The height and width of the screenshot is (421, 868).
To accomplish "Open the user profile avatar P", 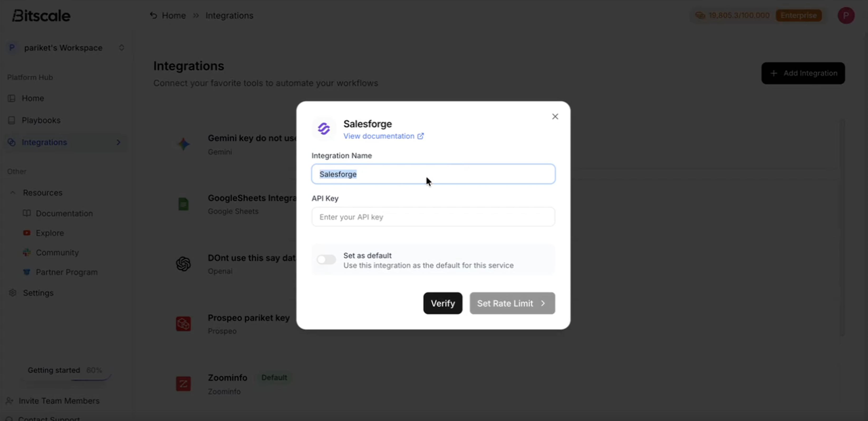I will 846,16.
